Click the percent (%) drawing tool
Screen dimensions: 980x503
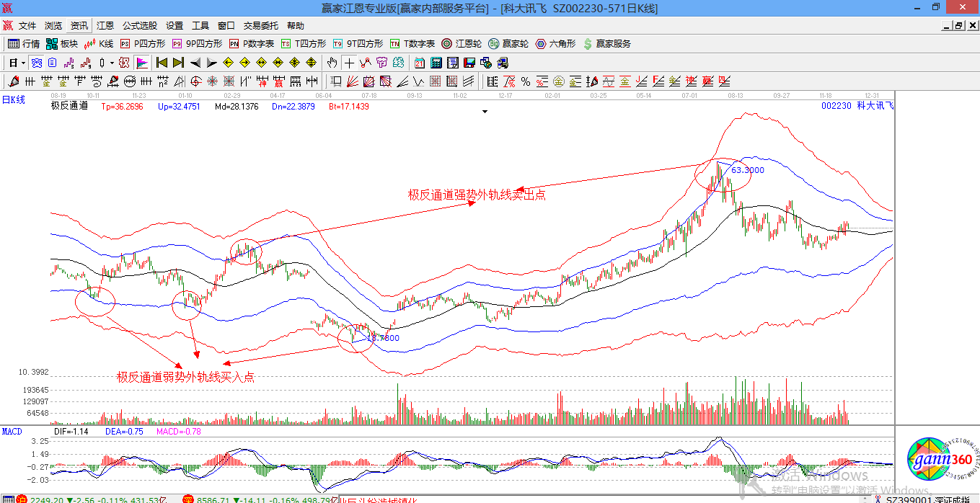coord(525,81)
